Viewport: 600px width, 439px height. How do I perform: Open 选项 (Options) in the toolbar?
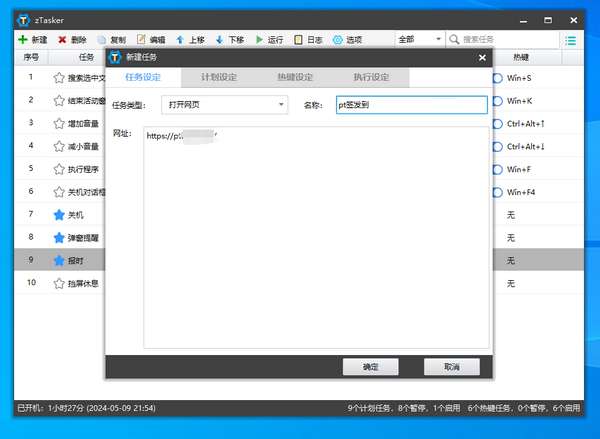(338, 39)
